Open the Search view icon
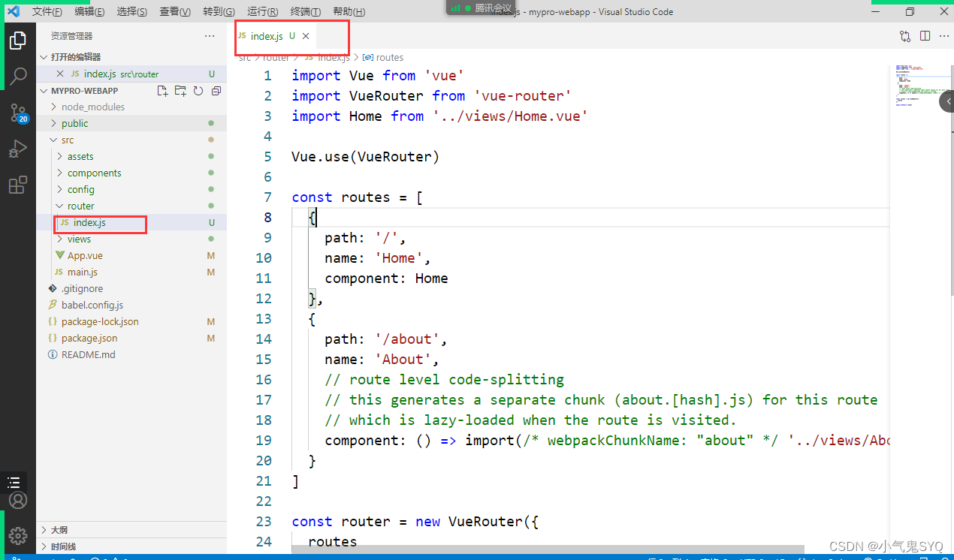 pyautogui.click(x=18, y=77)
